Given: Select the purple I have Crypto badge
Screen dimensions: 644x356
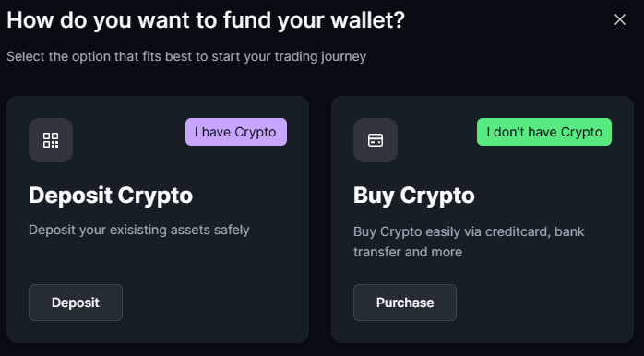Looking at the screenshot, I should pyautogui.click(x=236, y=132).
